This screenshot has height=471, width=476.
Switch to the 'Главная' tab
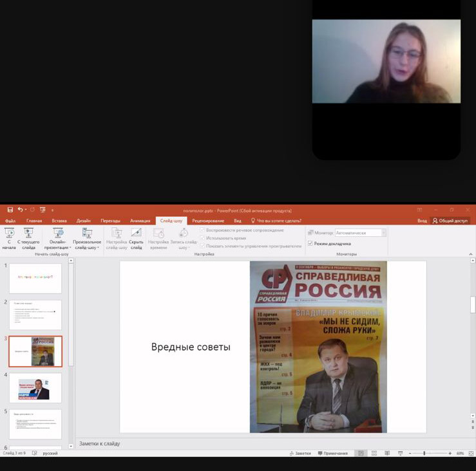pyautogui.click(x=34, y=221)
